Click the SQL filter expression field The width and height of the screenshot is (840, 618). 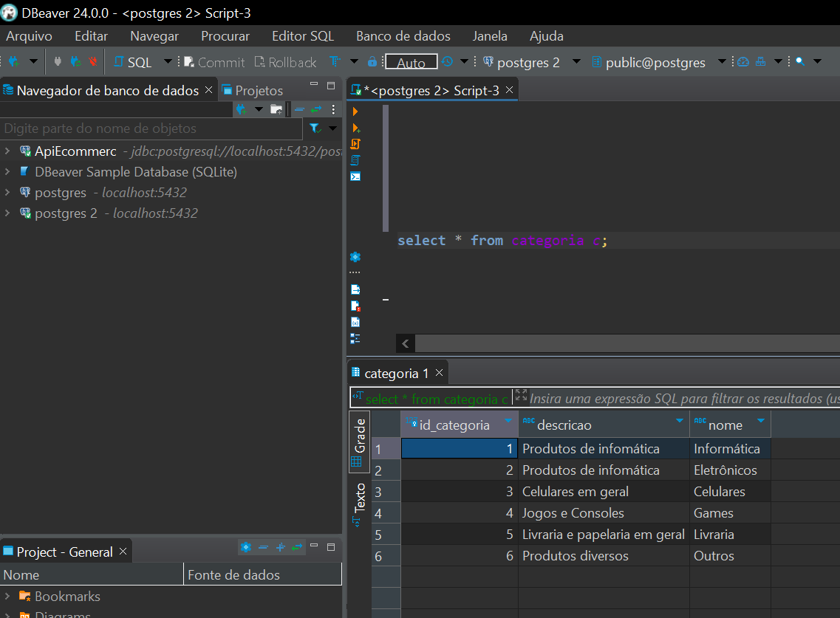tap(684, 399)
